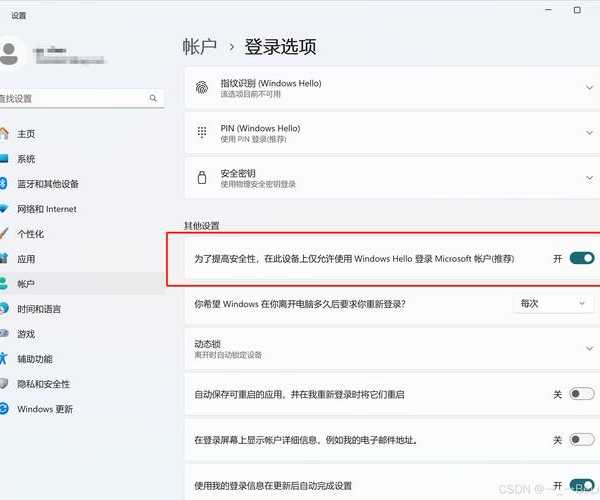Turn off Windows Hello only sign-in toggle
The image size is (600, 500).
coord(581,258)
